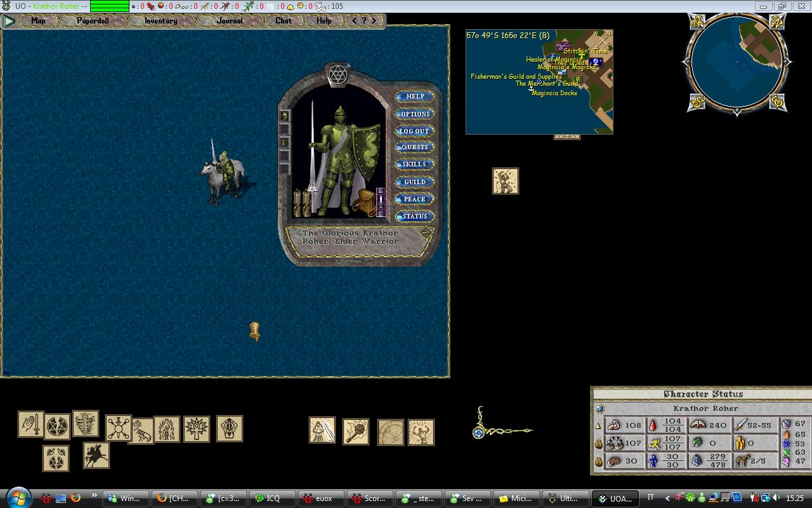
Task: Click the green helmet slot on the paperdoll
Action: pos(284,116)
